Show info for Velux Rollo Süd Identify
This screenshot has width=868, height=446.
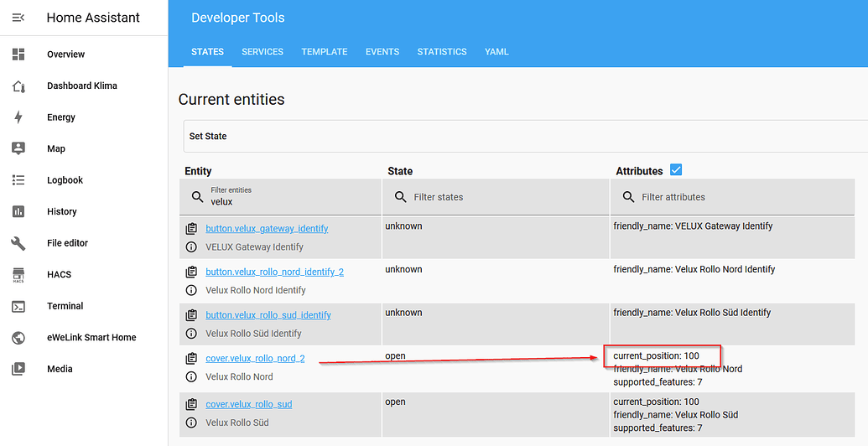coord(191,333)
